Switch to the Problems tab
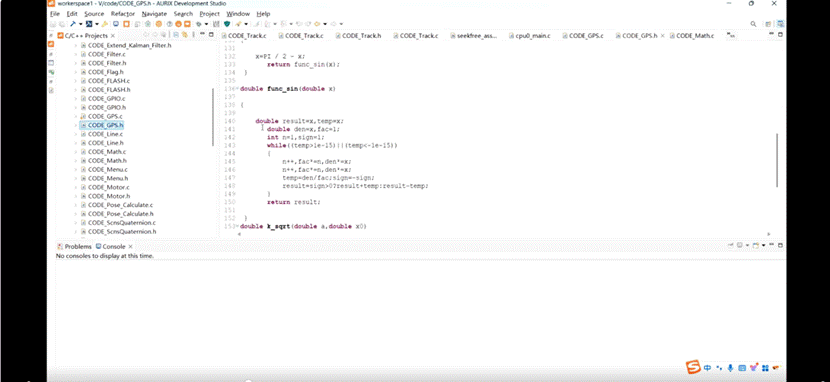The image size is (830, 382). (75, 247)
